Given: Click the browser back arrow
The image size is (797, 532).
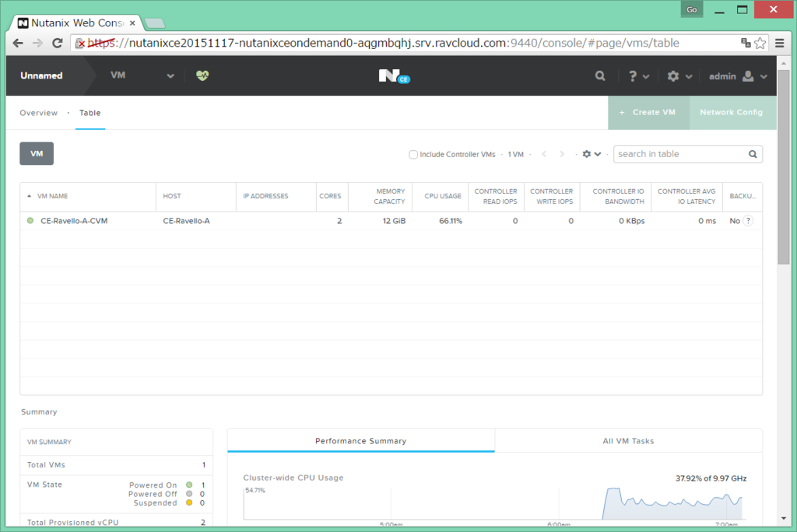Looking at the screenshot, I should click(18, 44).
